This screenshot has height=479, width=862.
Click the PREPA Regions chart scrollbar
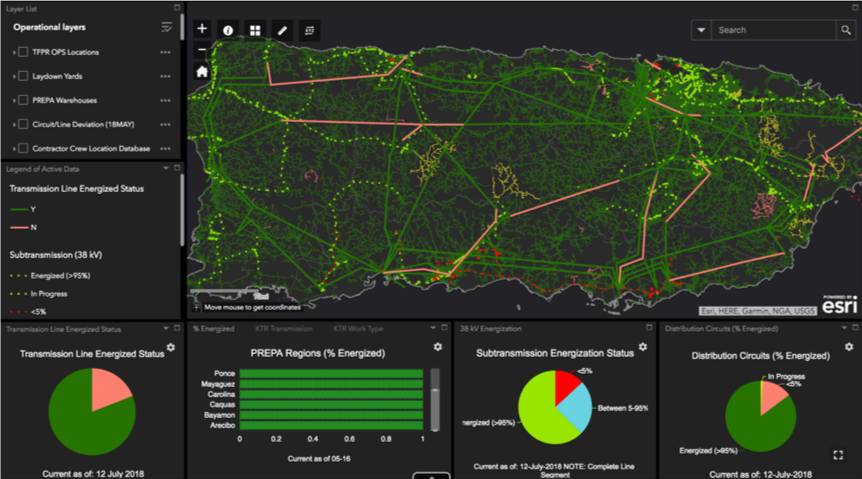click(x=435, y=400)
